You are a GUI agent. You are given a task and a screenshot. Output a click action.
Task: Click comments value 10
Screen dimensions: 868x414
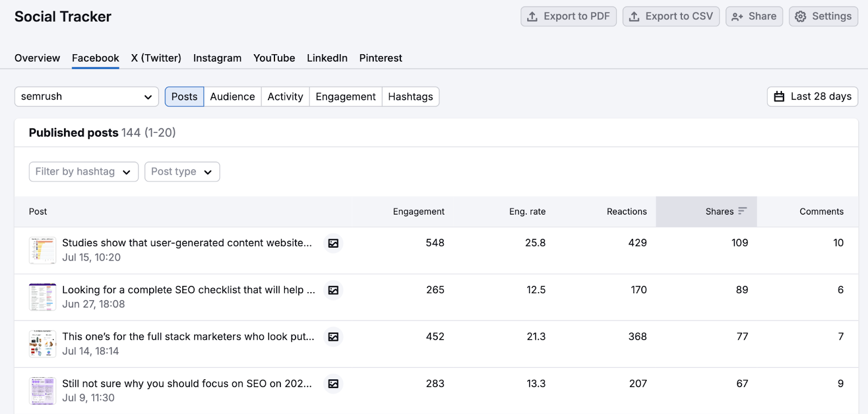coord(838,243)
